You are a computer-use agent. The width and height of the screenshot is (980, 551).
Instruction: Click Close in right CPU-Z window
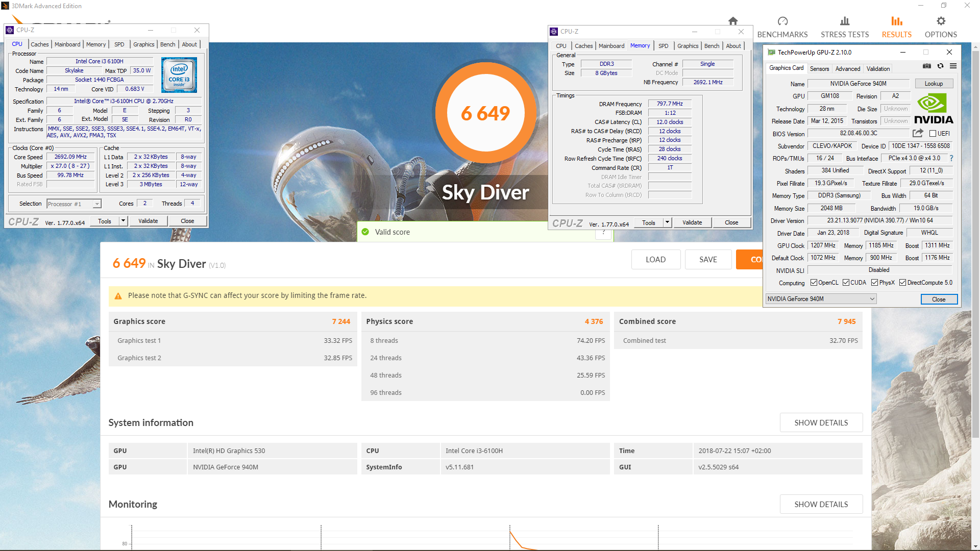coord(731,222)
